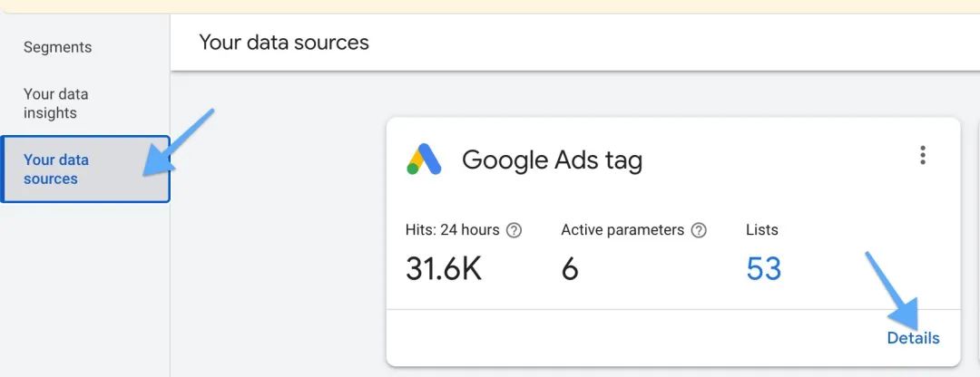
Task: Open Your data insights in the sidebar
Action: (x=55, y=103)
